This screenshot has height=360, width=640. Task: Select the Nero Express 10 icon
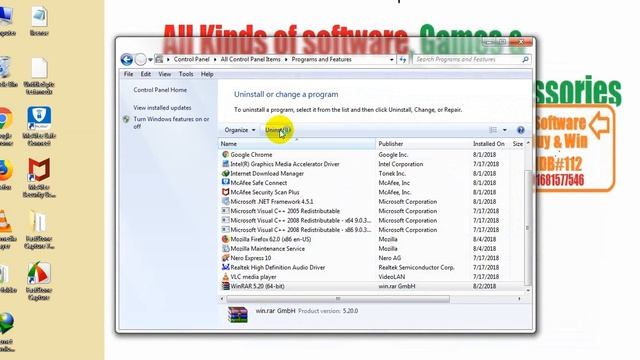(x=225, y=258)
